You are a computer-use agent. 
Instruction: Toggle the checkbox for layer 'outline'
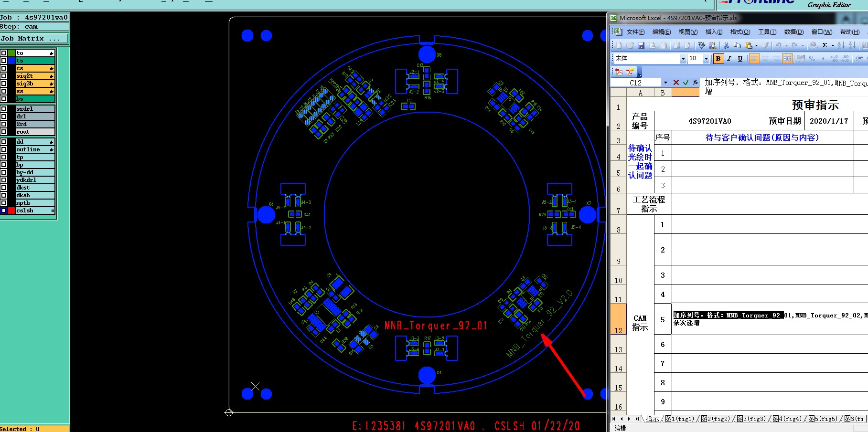3,149
